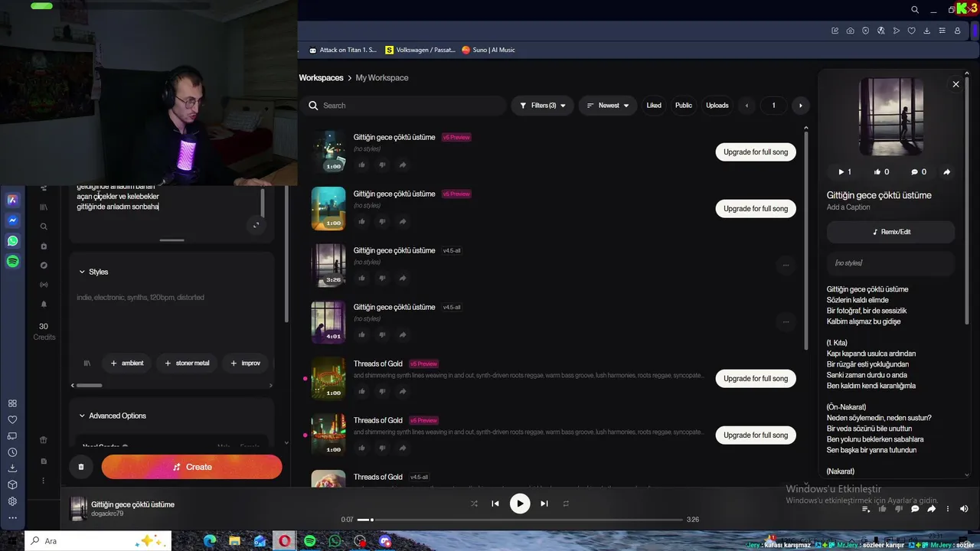Add the stoner metal style tag
Viewport: 980px width, 551px height.
187,364
